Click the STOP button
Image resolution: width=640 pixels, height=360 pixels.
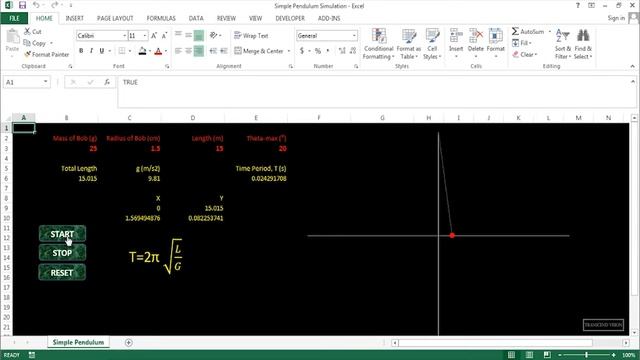click(62, 253)
